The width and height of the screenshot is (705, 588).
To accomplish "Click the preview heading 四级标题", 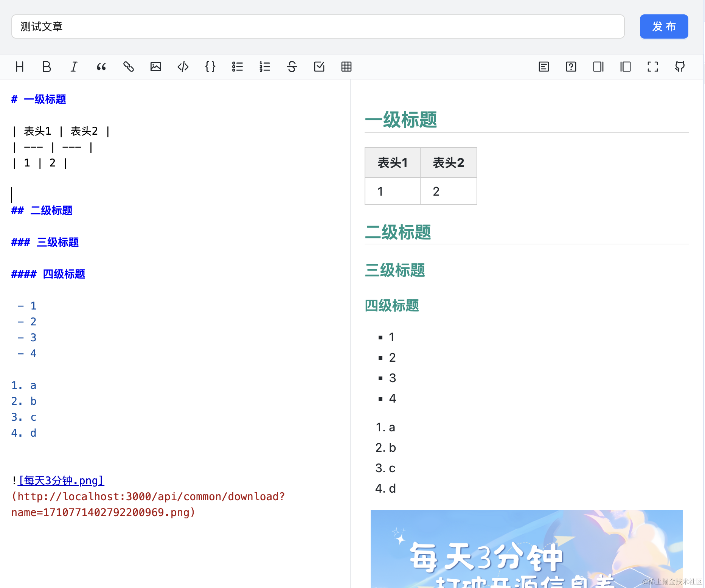I will (392, 306).
